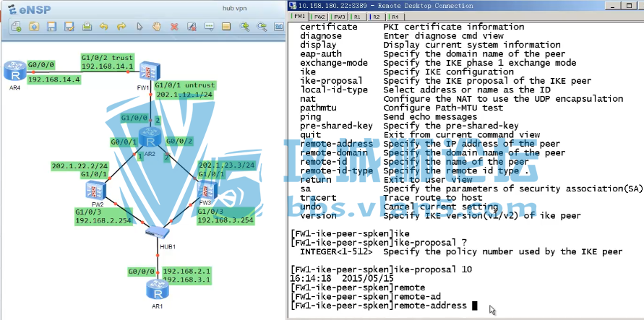Click the '202.1.22.2/24' label above FW2
Viewport: 644px width, 320px height.
(x=80, y=167)
